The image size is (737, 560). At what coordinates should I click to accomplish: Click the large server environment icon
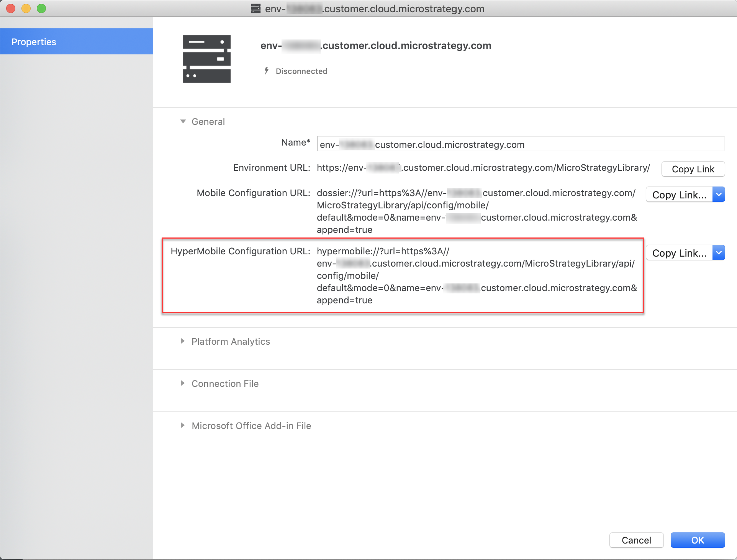[x=206, y=59]
